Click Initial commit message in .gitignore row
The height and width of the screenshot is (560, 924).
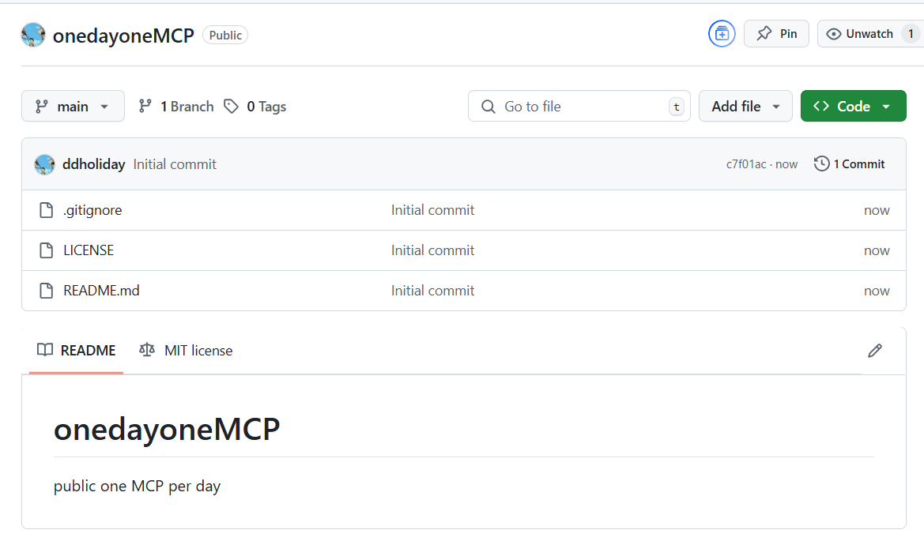click(x=432, y=210)
